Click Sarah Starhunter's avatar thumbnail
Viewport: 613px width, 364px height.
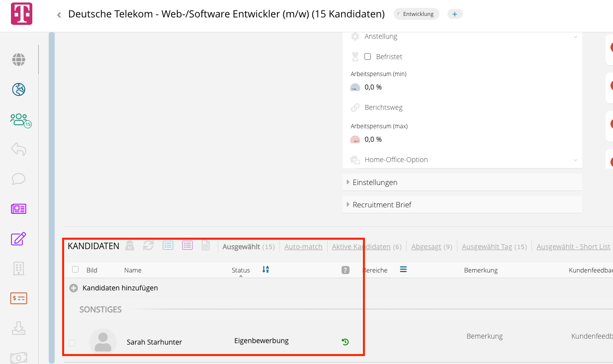coord(103,342)
